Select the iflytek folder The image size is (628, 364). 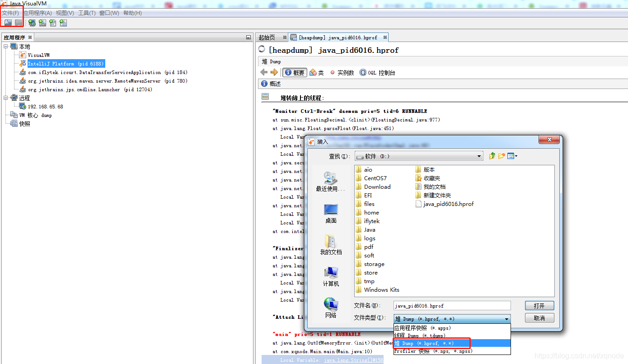(x=368, y=221)
